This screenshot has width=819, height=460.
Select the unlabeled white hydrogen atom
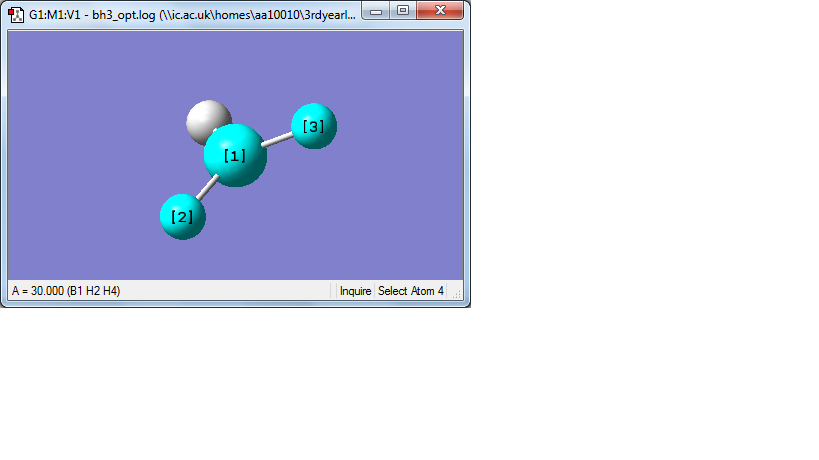pyautogui.click(x=205, y=119)
